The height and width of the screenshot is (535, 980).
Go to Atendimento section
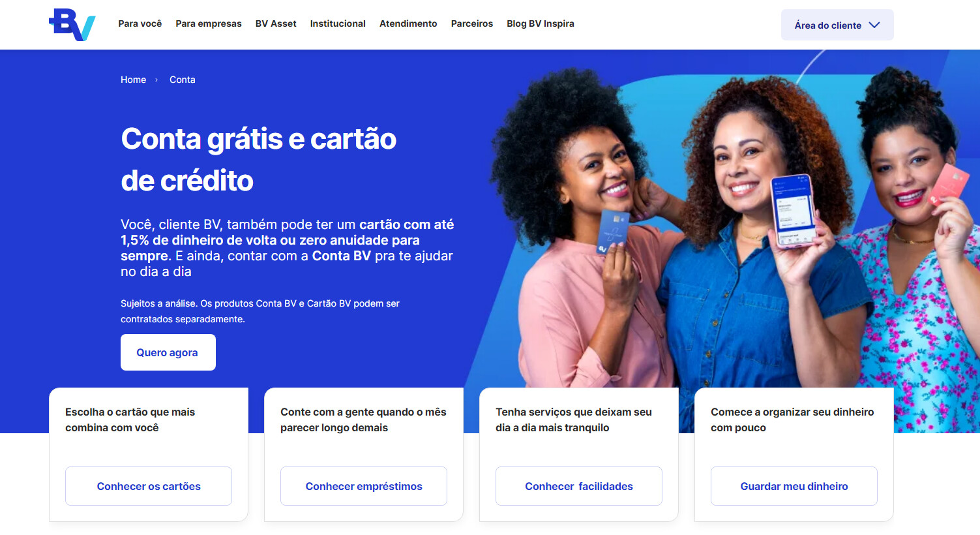[408, 23]
